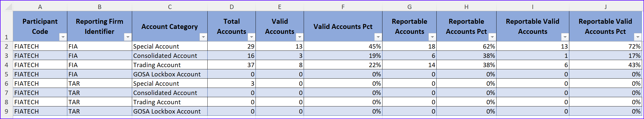Select column F header
644x119 pixels.
(343, 7)
